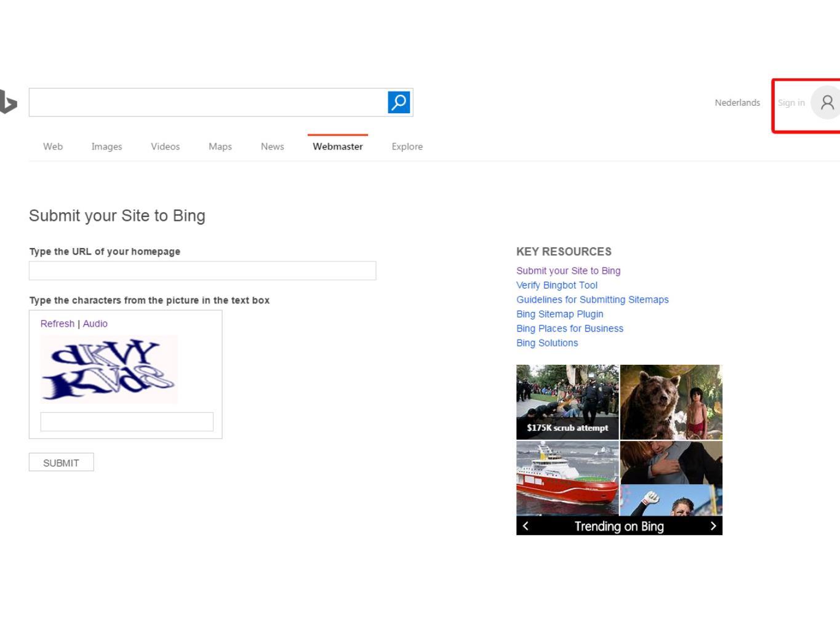Open the bear and boy trending thumbnail

(671, 402)
